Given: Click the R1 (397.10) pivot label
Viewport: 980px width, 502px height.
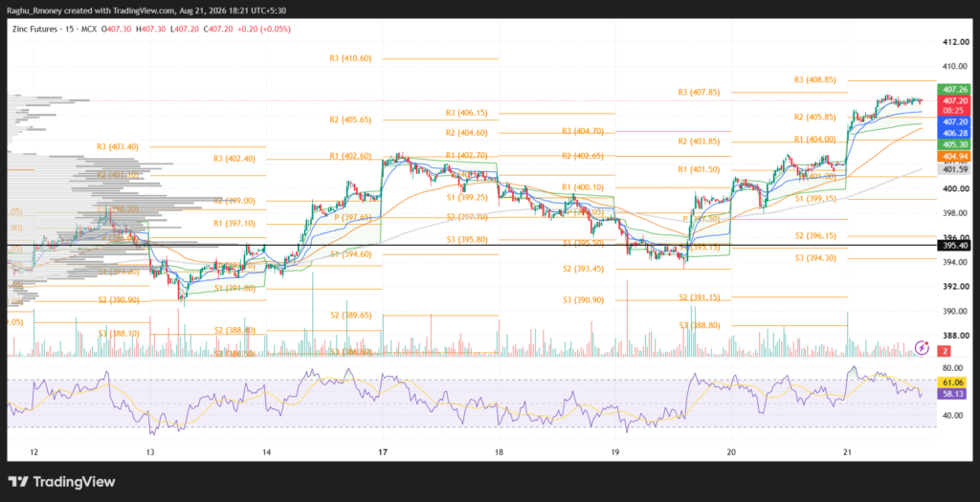Looking at the screenshot, I should click(x=234, y=223).
